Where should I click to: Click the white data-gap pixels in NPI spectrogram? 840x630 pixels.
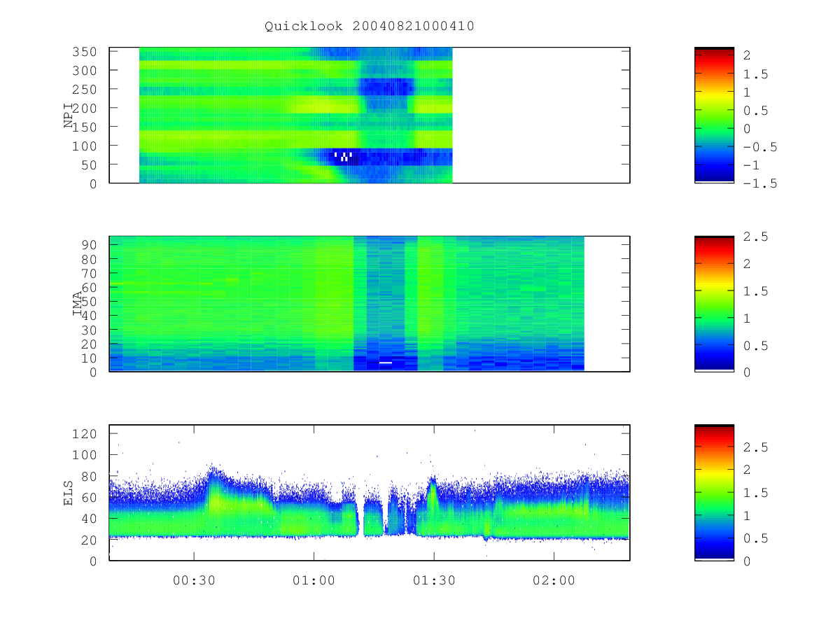(x=343, y=156)
